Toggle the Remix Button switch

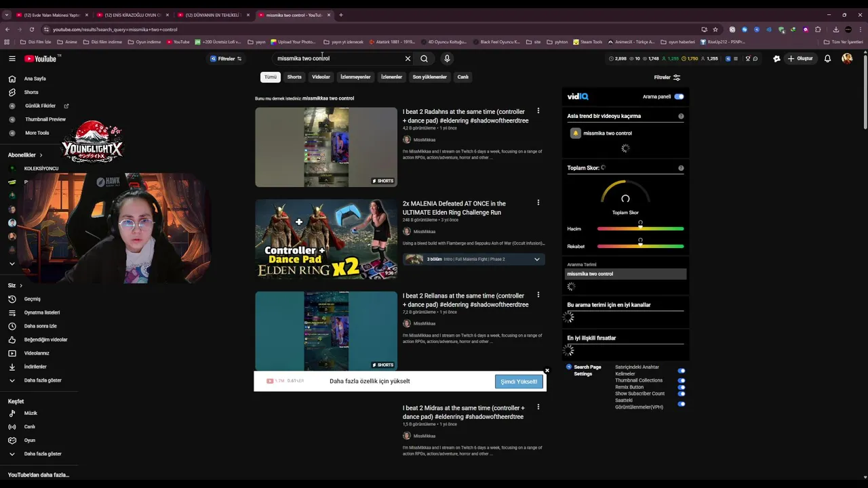point(682,387)
